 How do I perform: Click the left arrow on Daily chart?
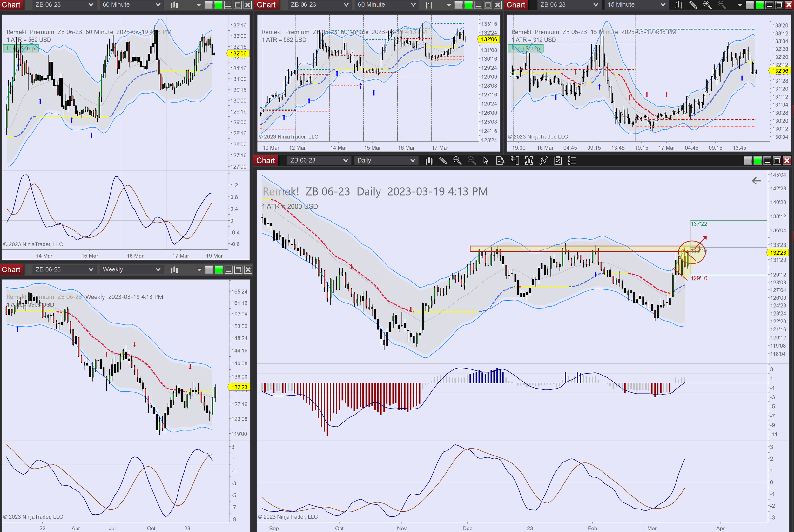coord(756,181)
